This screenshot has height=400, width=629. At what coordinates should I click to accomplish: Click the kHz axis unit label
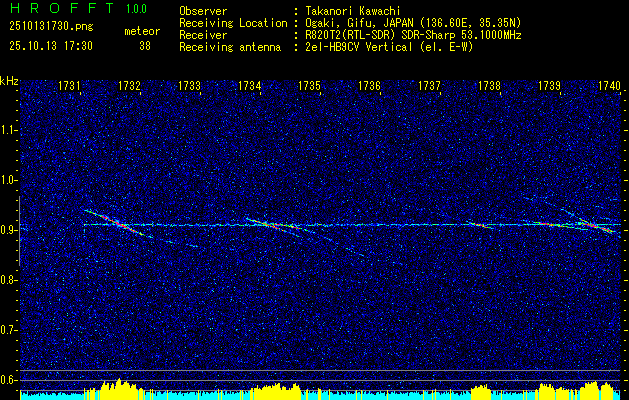click(9, 81)
